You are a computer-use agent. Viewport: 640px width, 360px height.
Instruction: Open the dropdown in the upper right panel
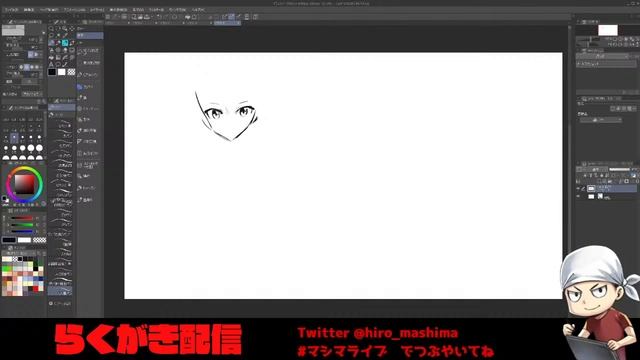coord(602,57)
